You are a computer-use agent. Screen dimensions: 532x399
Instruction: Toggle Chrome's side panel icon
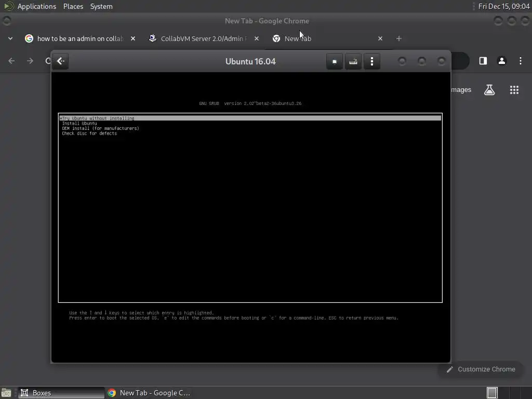[483, 61]
